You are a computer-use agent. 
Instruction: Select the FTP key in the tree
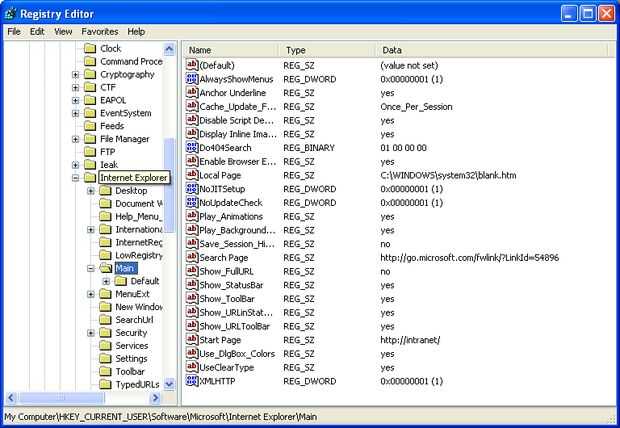(x=108, y=152)
